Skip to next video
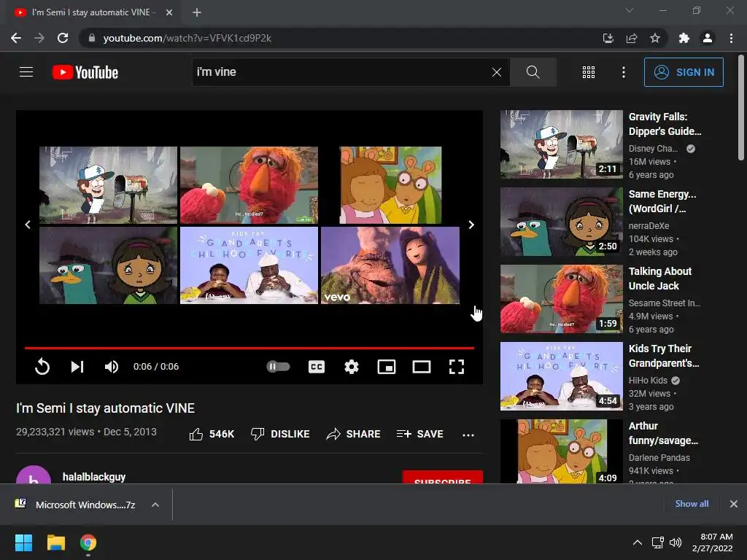This screenshot has width=747, height=560. click(x=77, y=367)
